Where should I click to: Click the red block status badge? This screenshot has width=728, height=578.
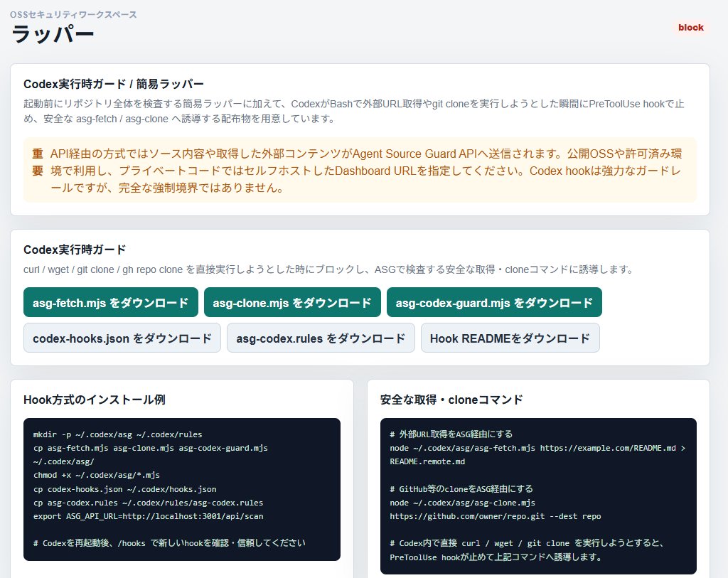[x=691, y=28]
